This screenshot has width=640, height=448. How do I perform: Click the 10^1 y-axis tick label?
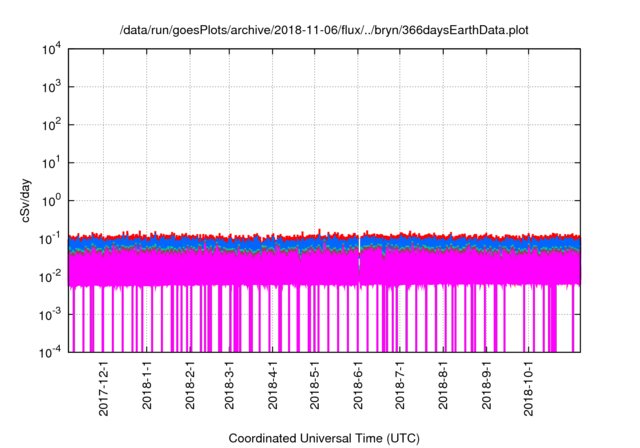point(51,162)
